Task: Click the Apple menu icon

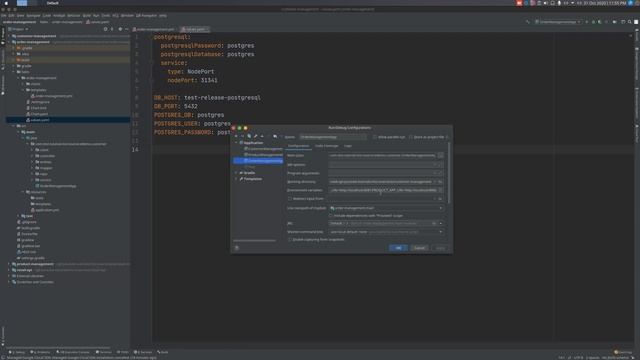Action: pyautogui.click(x=6, y=3)
